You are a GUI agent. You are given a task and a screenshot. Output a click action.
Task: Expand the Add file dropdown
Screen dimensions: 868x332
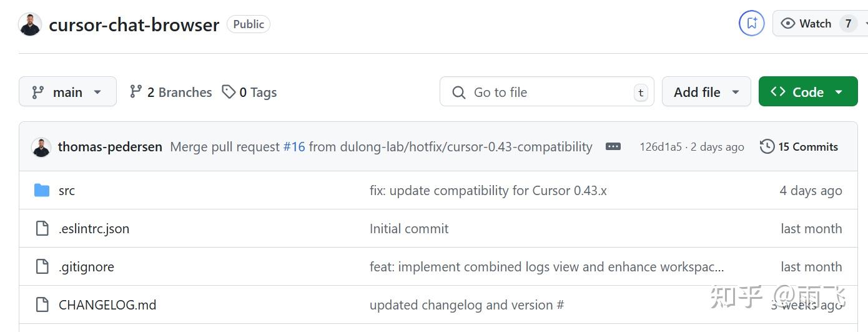click(706, 92)
